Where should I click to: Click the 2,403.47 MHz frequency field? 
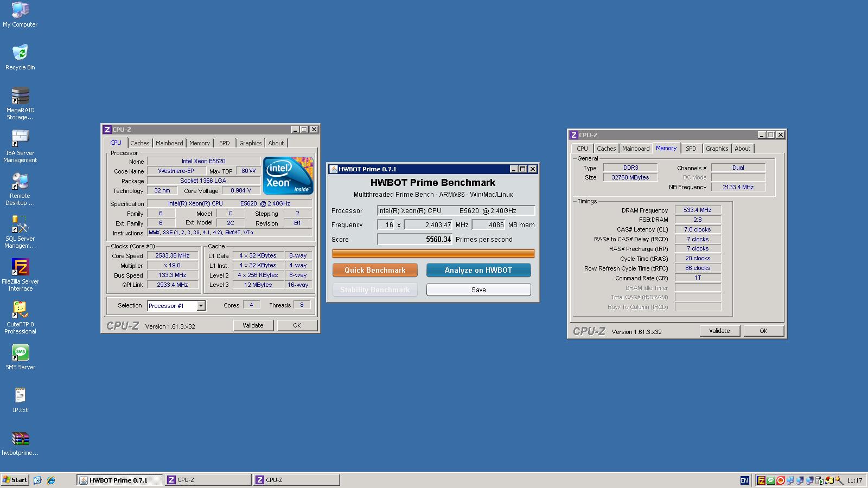[x=429, y=225]
